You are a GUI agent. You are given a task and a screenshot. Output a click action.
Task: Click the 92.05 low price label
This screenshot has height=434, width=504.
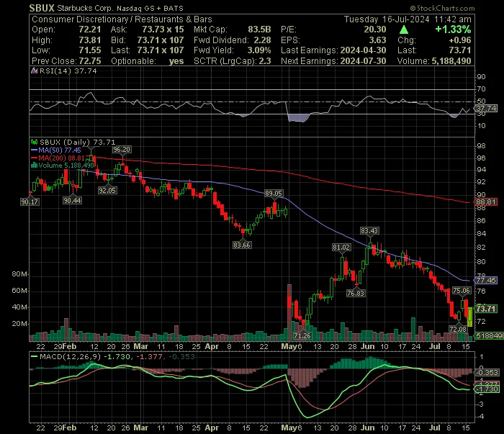click(107, 191)
